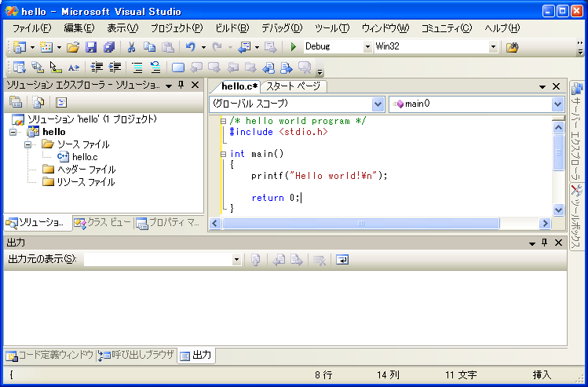Decrease line indent icon

pos(97,68)
